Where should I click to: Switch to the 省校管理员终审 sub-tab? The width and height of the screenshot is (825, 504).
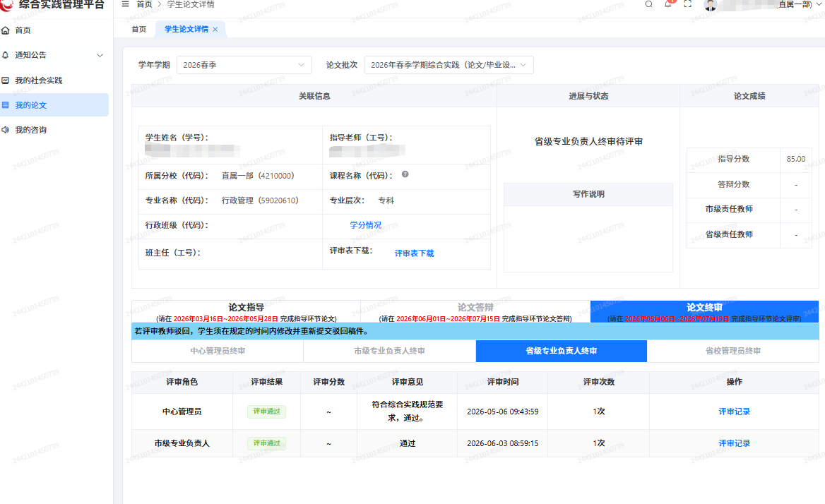[733, 351]
